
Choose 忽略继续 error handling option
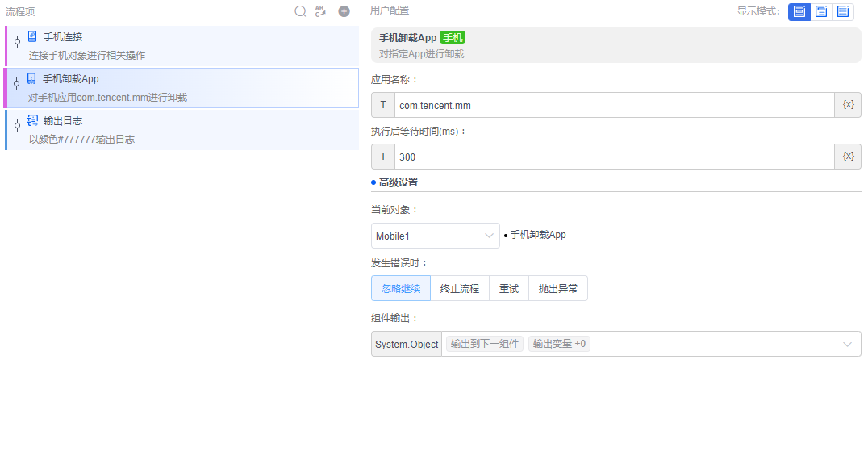tap(401, 288)
